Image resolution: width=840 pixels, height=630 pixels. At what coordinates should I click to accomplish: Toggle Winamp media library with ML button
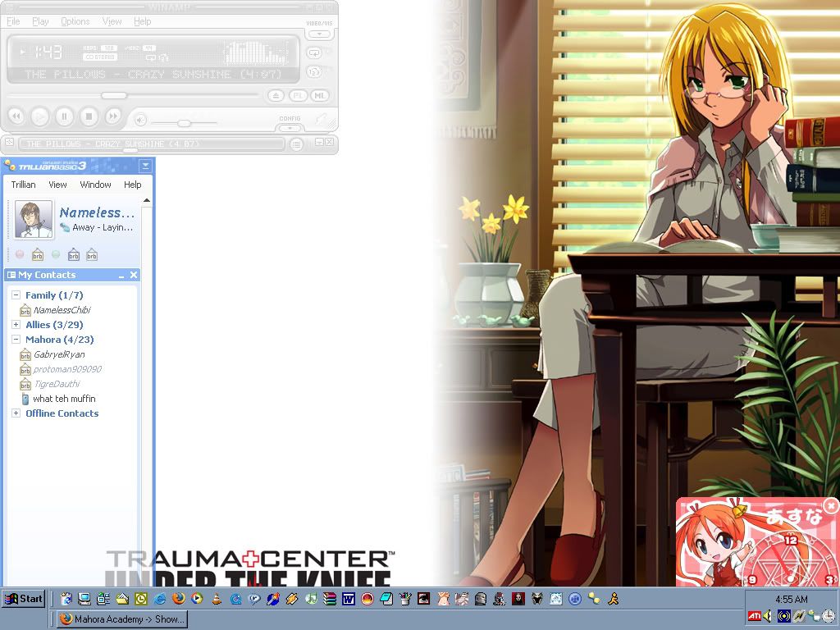(x=320, y=96)
